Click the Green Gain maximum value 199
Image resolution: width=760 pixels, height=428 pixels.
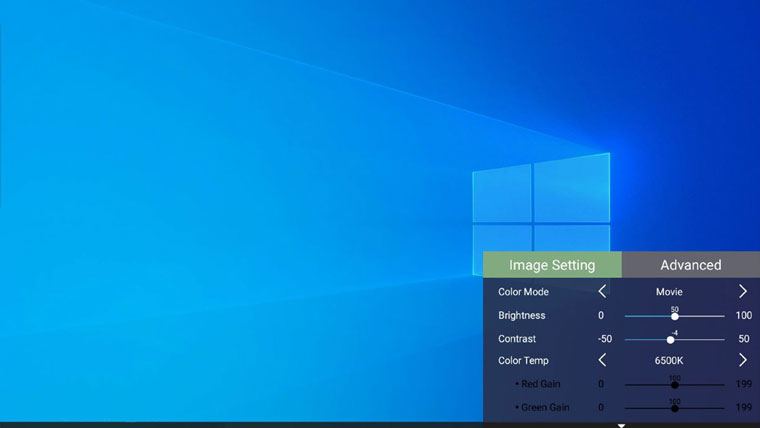coord(744,407)
